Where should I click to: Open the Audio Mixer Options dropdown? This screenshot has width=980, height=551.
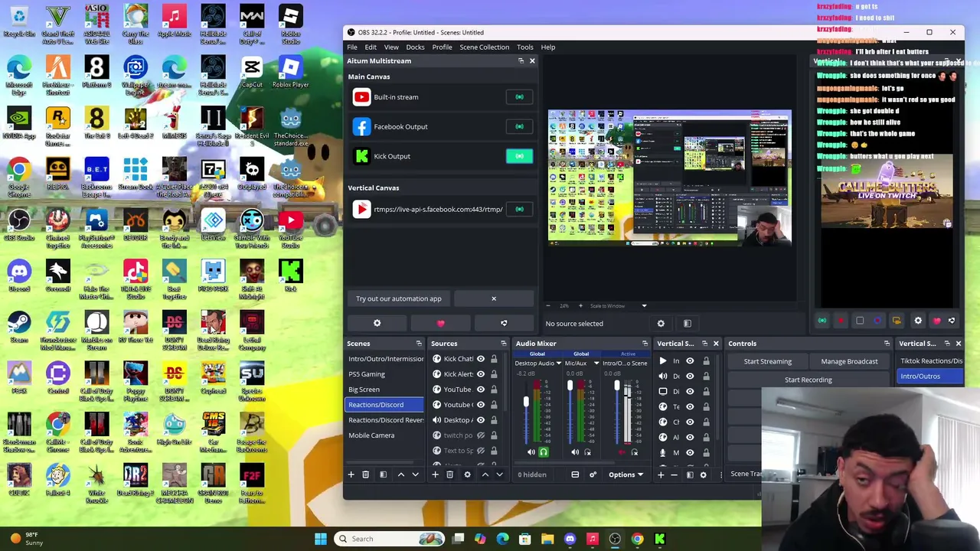(626, 474)
